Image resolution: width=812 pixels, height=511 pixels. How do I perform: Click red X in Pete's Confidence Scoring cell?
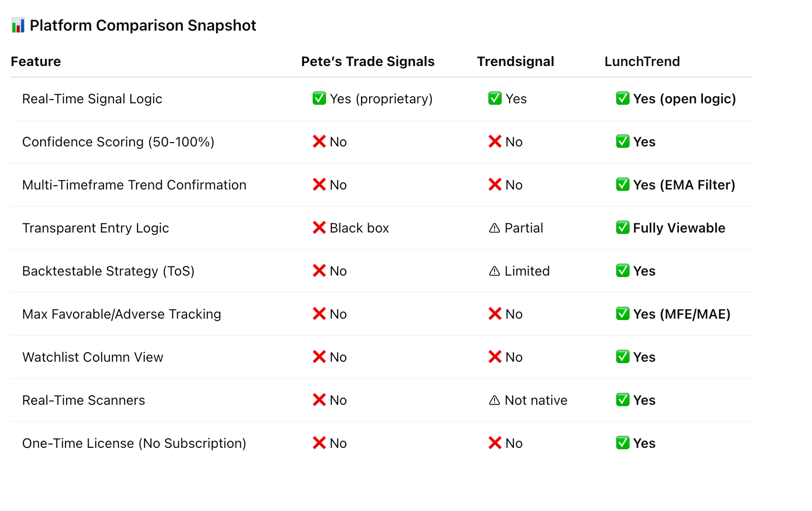tap(319, 141)
